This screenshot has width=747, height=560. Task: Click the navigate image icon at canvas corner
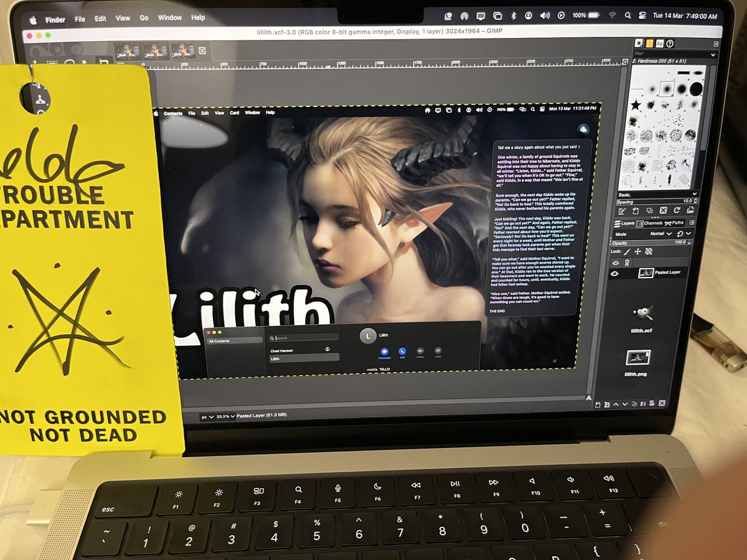coord(588,397)
